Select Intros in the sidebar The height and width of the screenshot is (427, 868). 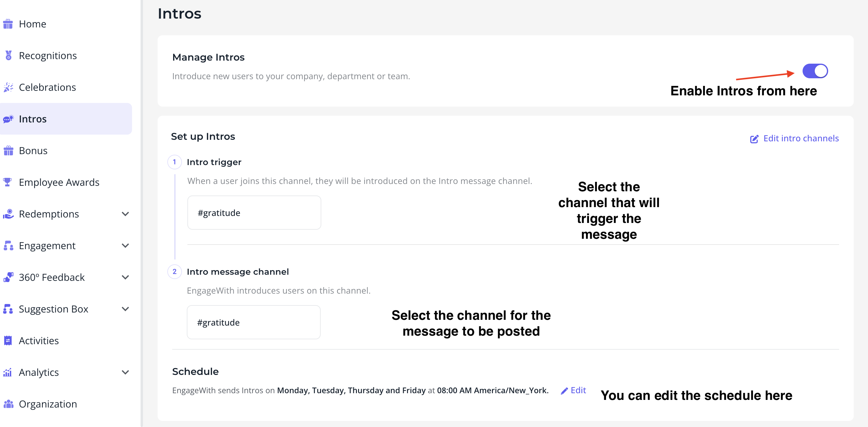tap(66, 119)
